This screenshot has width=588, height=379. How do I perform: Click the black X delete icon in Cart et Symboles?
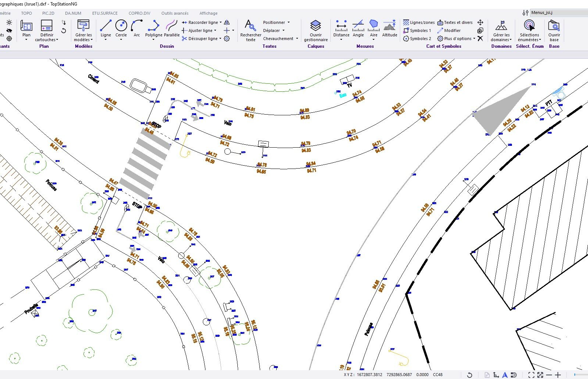pos(480,39)
